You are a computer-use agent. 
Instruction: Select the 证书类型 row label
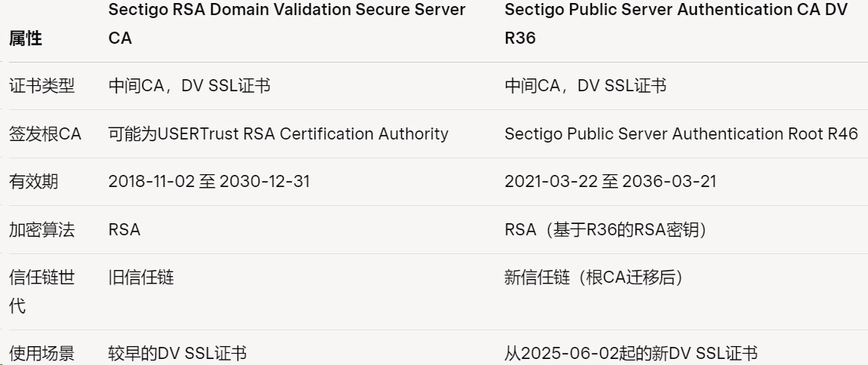tap(41, 86)
